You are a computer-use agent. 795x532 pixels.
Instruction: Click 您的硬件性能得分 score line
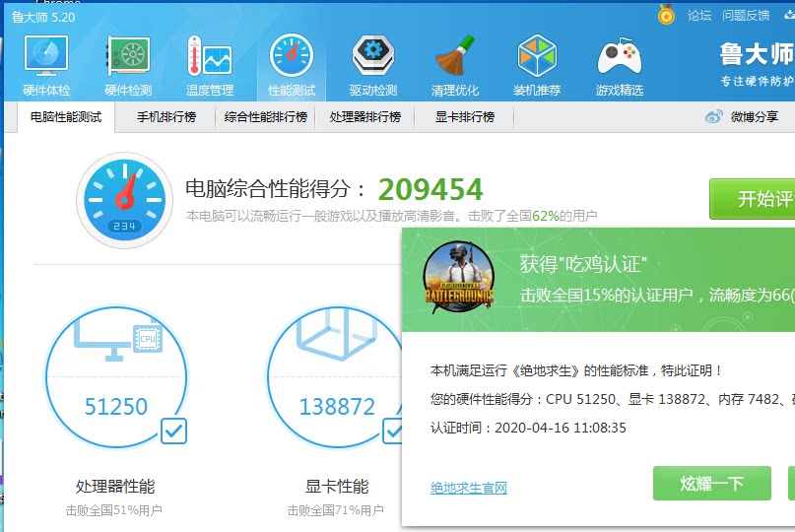[613, 399]
